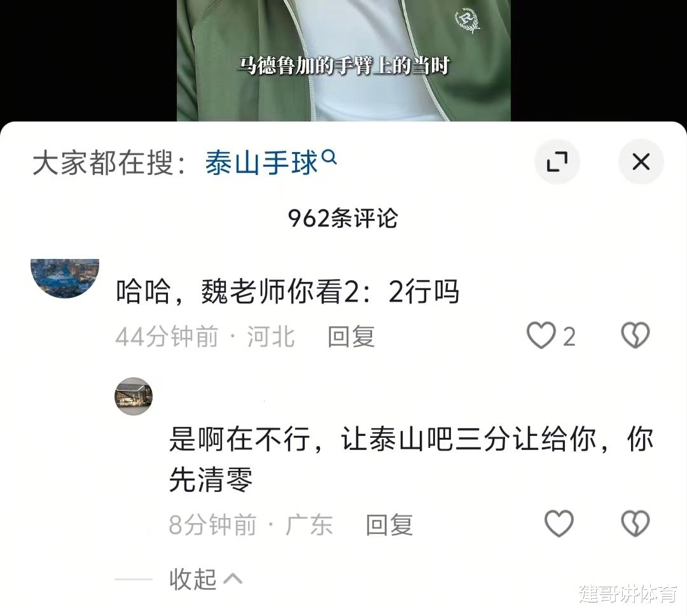Dislike the 广东 reply with broken heart
Image resolution: width=687 pixels, height=616 pixels.
click(x=635, y=524)
